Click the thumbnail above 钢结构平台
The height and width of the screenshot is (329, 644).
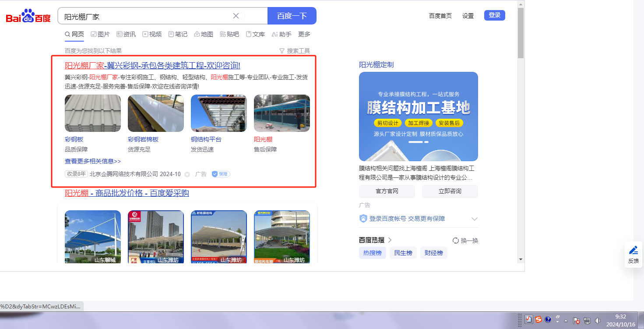(219, 113)
